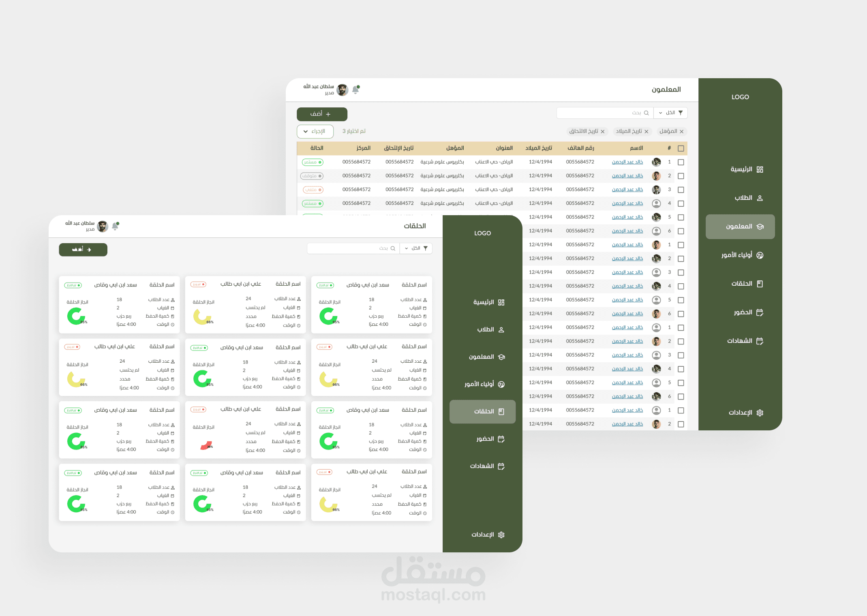
Task: Check the checkbox for teacher row 3
Action: point(681,190)
